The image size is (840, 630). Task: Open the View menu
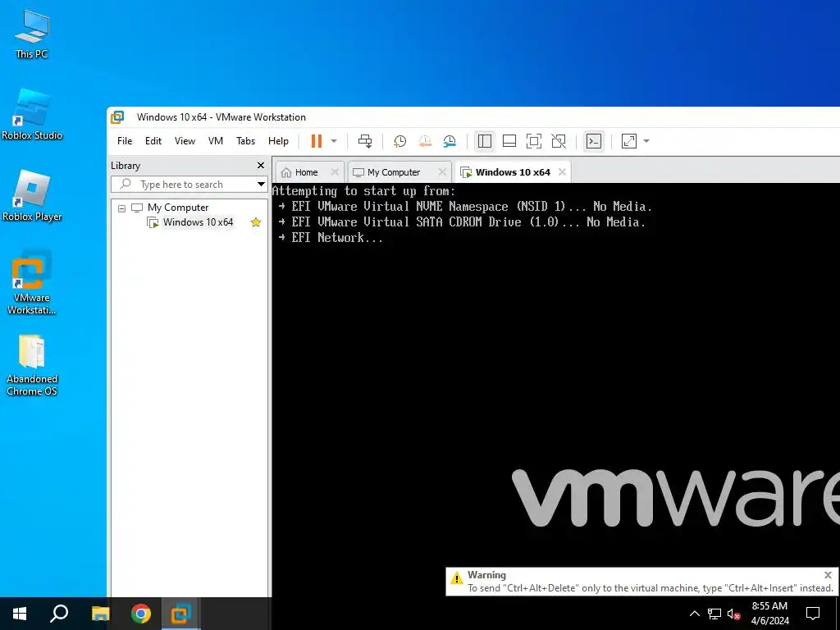(x=185, y=141)
